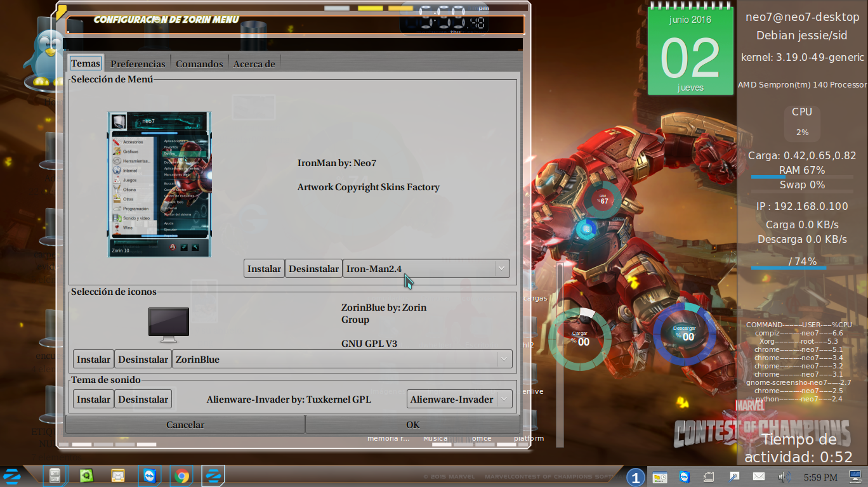This screenshot has height=487, width=868.
Task: Expand the Iron-Man2.4 menu theme dropdown
Action: 426,269
